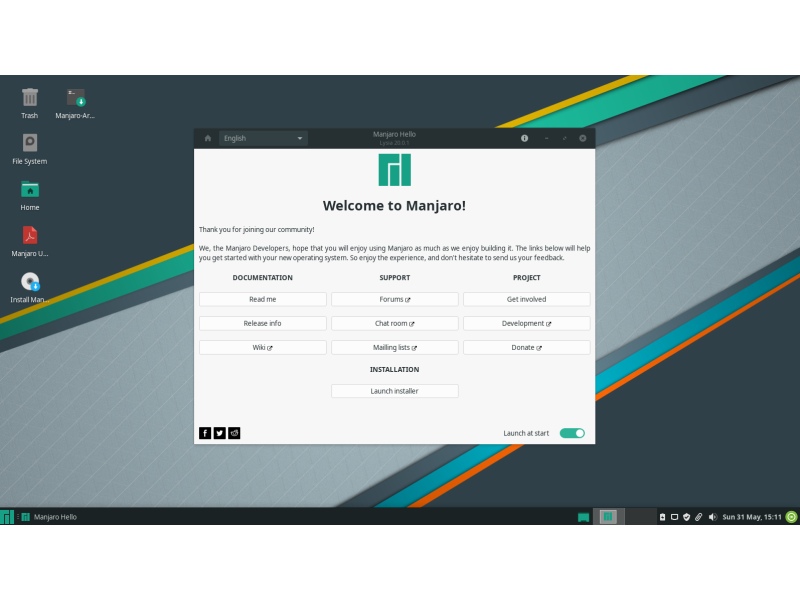
Task: Click the home icon in Manjaro Hello titlebar
Action: click(208, 138)
